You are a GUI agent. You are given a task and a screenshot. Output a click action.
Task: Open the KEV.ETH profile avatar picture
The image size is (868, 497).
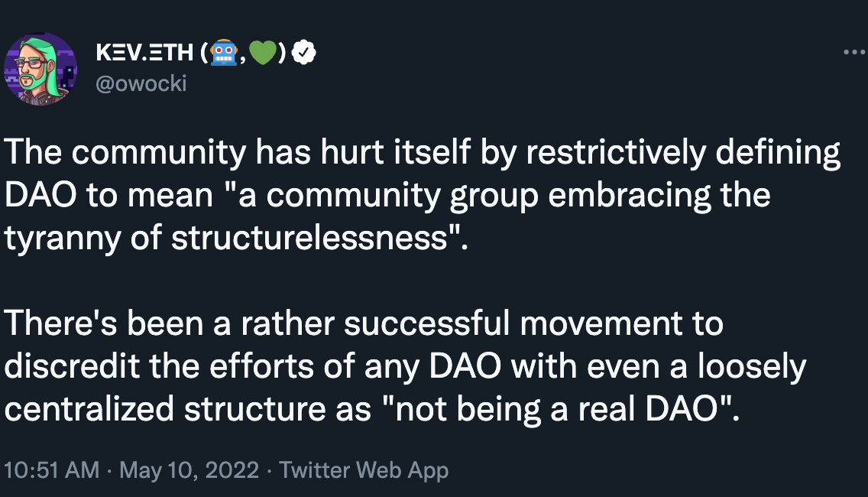click(40, 70)
